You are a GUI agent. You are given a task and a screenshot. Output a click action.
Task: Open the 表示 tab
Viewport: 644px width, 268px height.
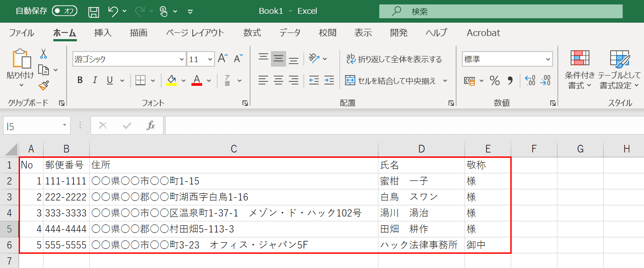coord(363,33)
